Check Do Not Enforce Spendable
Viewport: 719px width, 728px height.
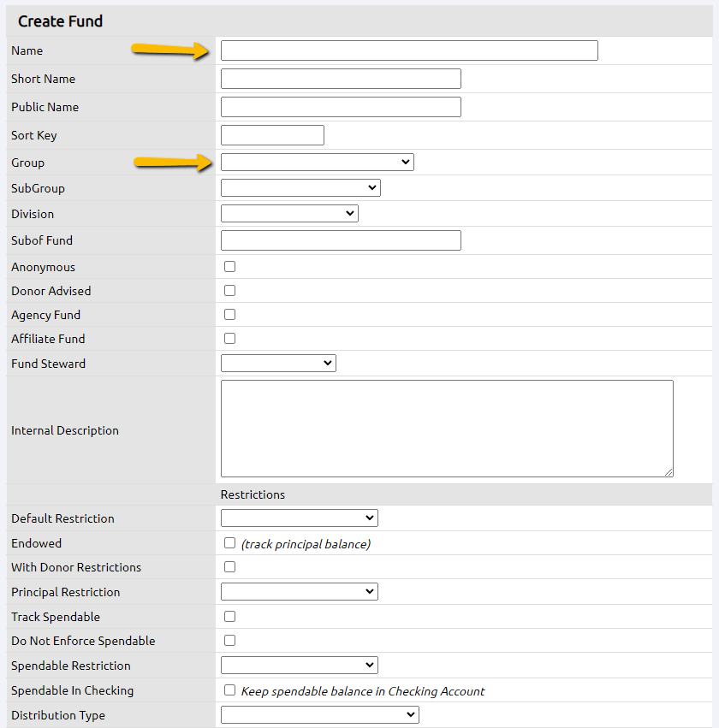click(229, 640)
